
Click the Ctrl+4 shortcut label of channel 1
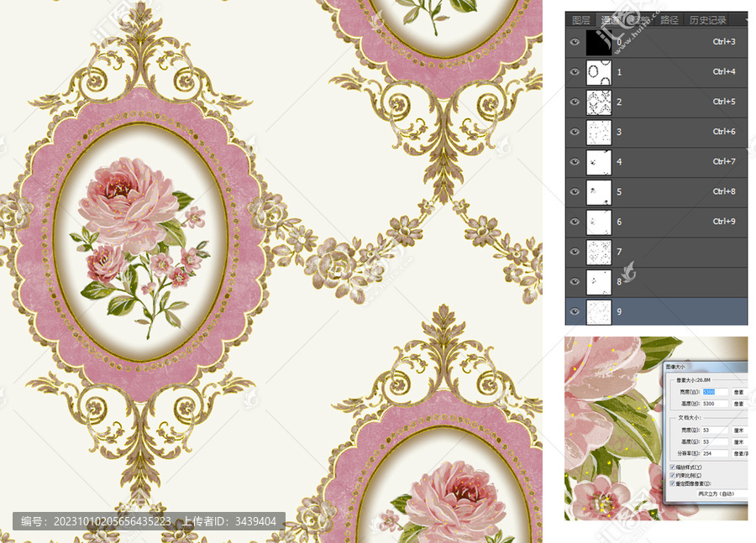coord(724,72)
